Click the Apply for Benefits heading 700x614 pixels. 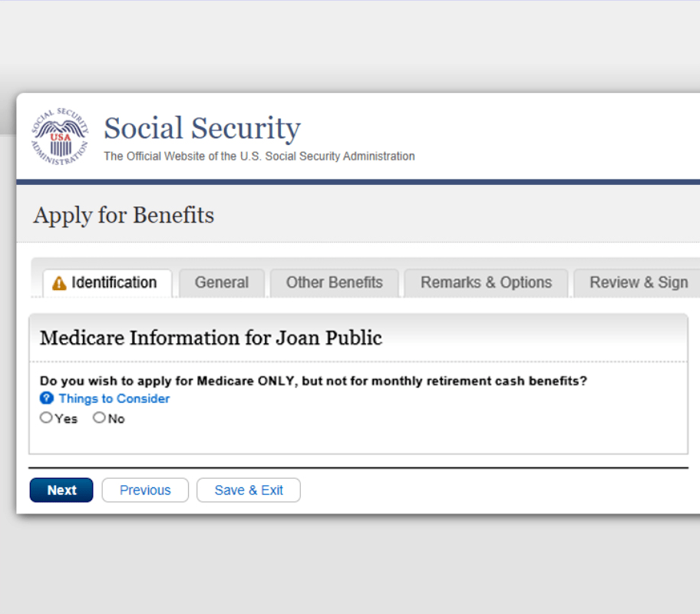coord(124,216)
